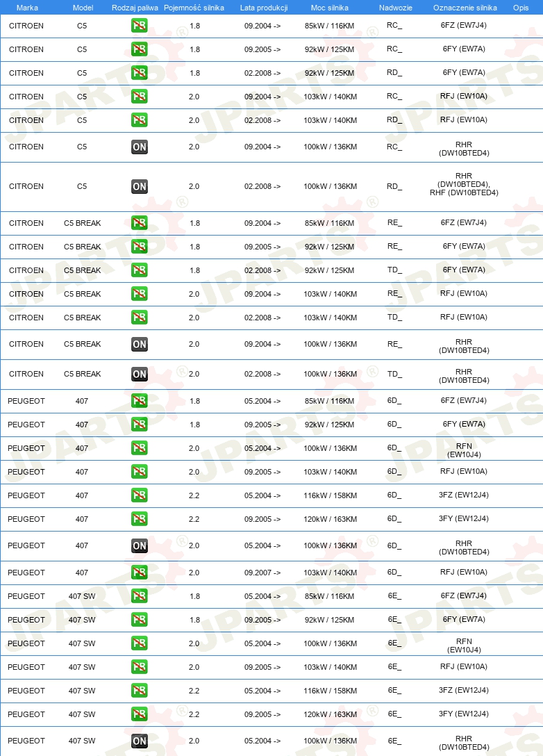The height and width of the screenshot is (756, 543).
Task: Click the Moc silnika column header
Action: point(330,8)
